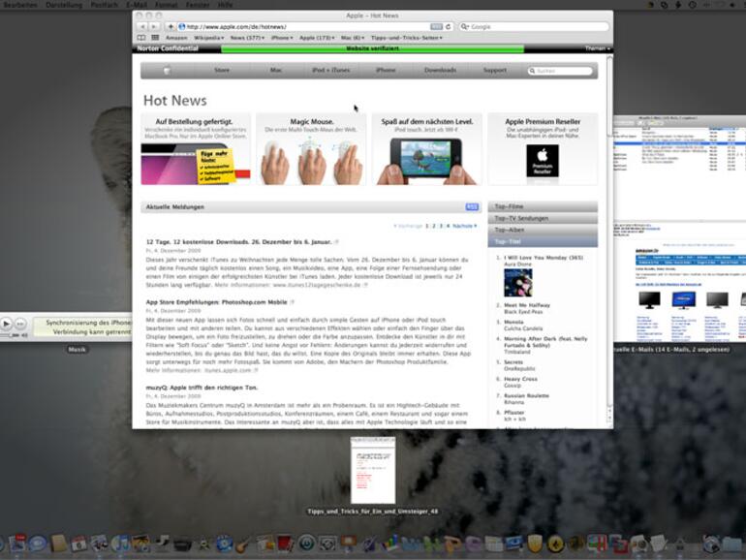Click the RSS badge beside Aktuelle Meldungen
The image size is (746, 560).
click(x=472, y=207)
